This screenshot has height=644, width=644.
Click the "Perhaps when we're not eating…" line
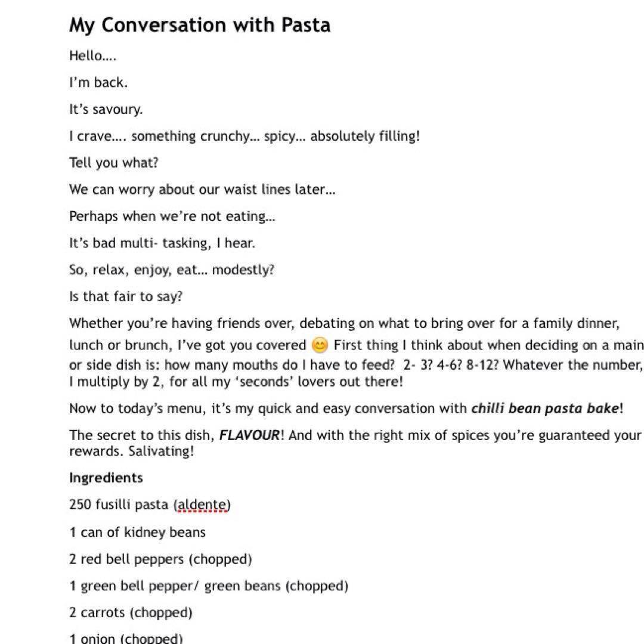(172, 216)
